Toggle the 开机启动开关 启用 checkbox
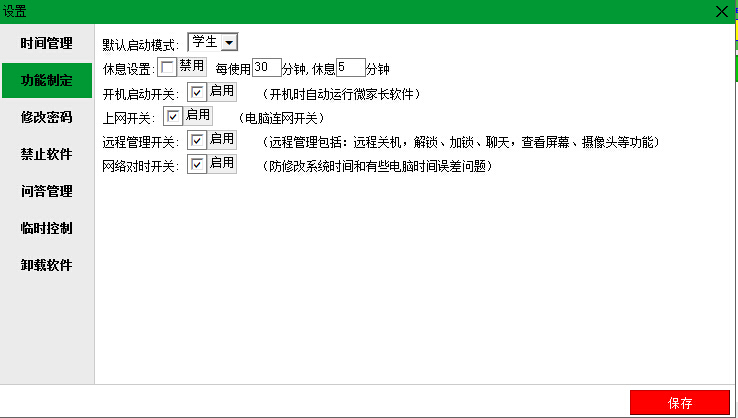 [x=198, y=92]
